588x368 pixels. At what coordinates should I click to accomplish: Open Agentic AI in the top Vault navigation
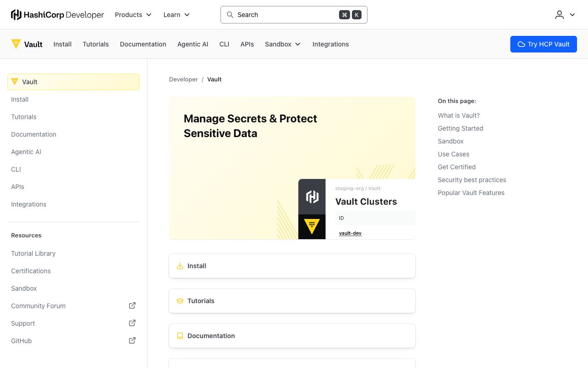(x=192, y=44)
